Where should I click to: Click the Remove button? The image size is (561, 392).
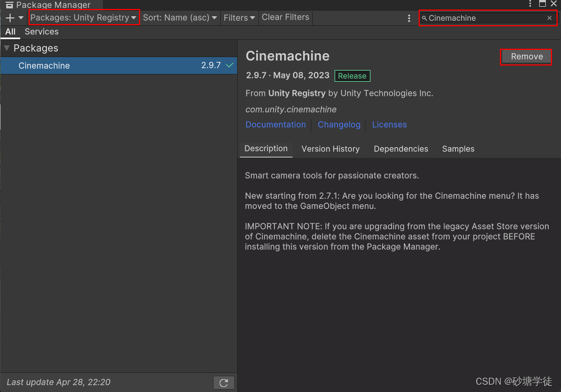[x=526, y=57]
